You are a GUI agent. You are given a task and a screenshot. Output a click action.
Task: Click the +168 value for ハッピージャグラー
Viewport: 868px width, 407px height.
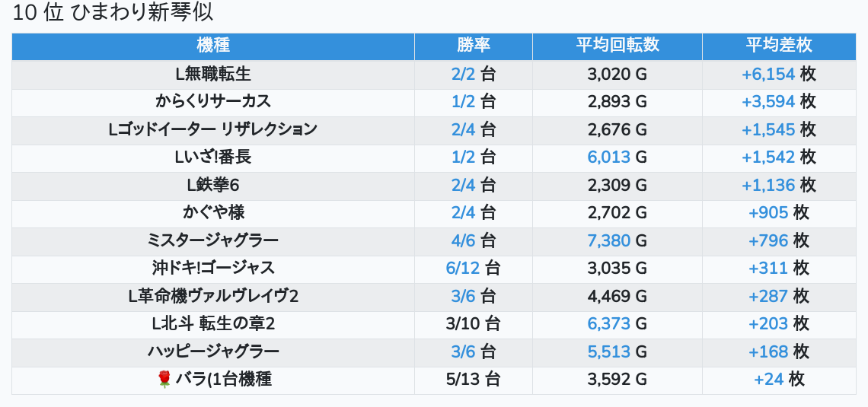[x=768, y=351]
